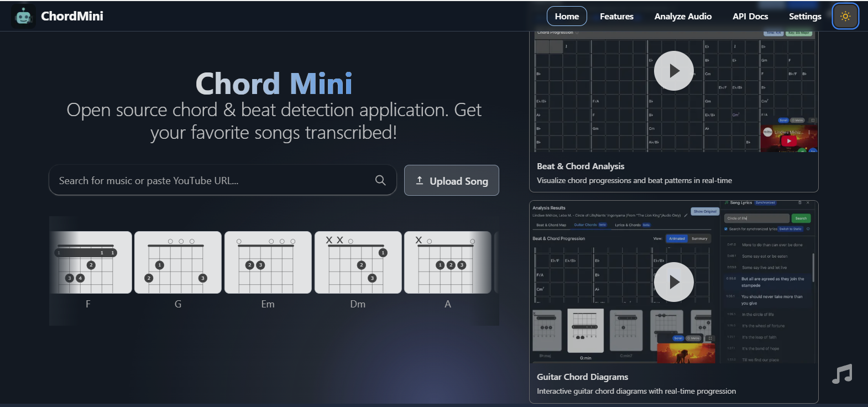This screenshot has height=407, width=868.
Task: Click the Guitar Chord Diagrams card title
Action: tap(582, 377)
